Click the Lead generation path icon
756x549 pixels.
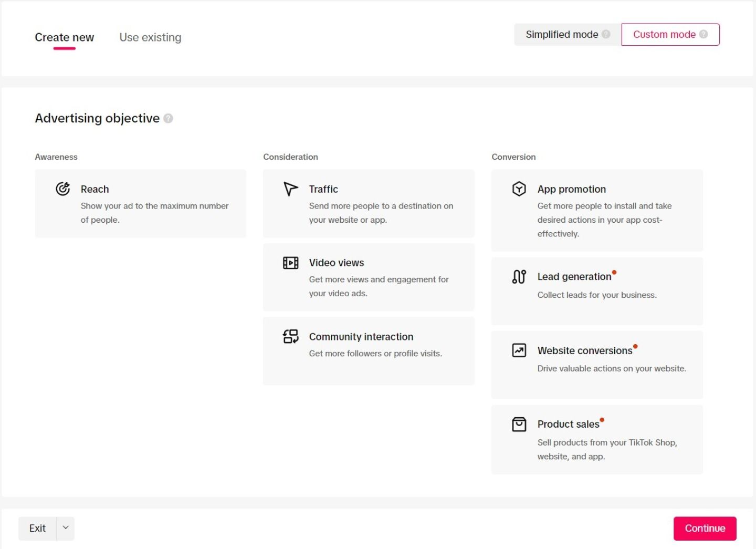519,276
